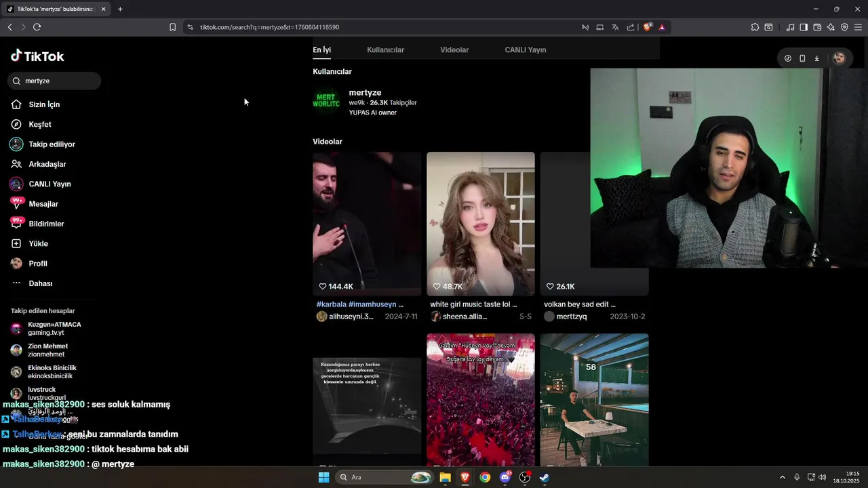
Task: Open CANLI Yayın in sidebar
Action: tap(50, 184)
